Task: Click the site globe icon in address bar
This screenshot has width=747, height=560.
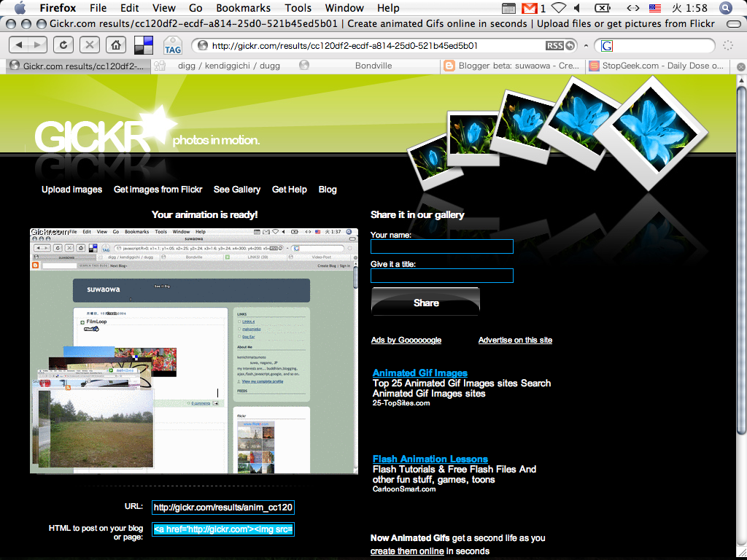Action: [203, 45]
